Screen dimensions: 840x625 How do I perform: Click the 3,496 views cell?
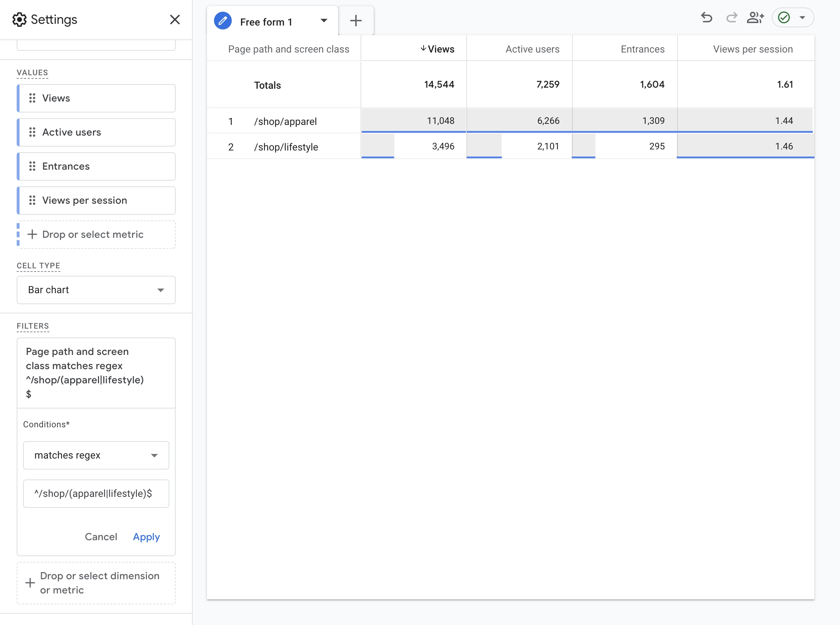(414, 146)
